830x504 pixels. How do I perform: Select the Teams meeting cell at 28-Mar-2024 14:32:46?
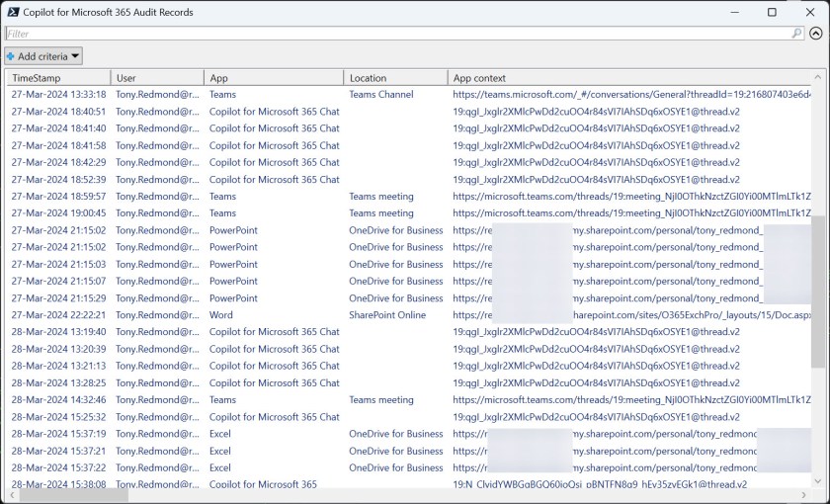(381, 399)
